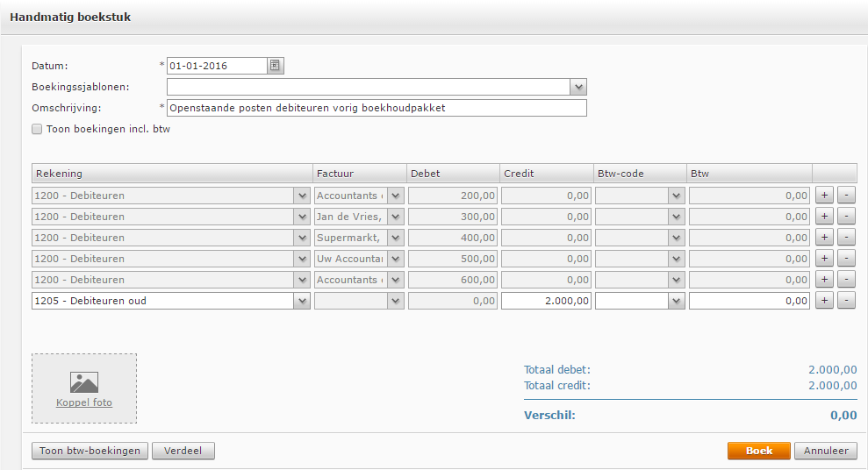Expand the Boekingssjablonen dropdown
The height and width of the screenshot is (470, 868).
pyautogui.click(x=577, y=87)
